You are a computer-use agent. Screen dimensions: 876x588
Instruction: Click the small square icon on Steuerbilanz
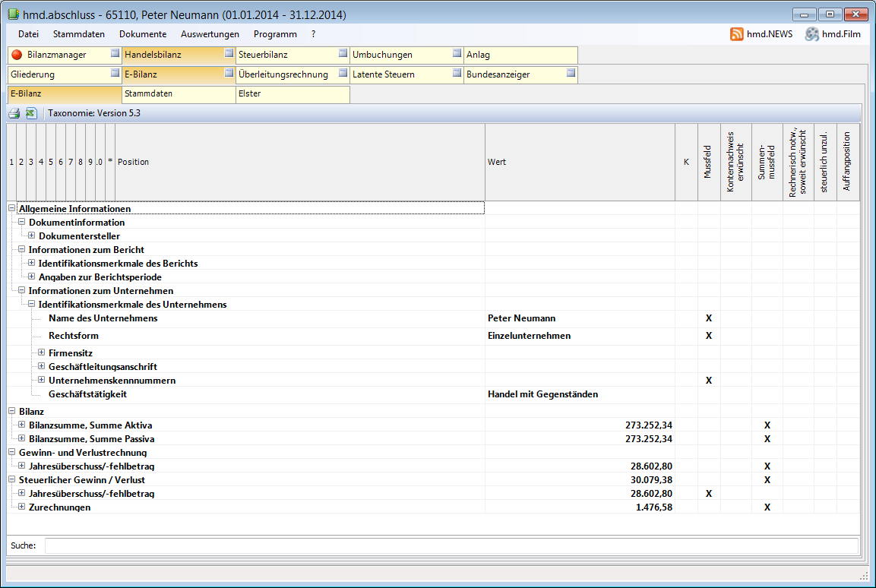[343, 53]
